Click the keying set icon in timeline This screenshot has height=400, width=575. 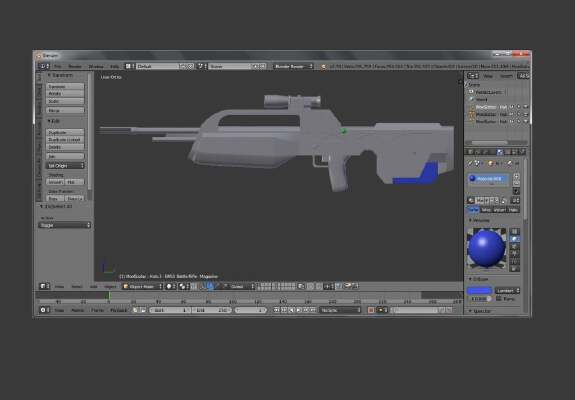coord(381,310)
